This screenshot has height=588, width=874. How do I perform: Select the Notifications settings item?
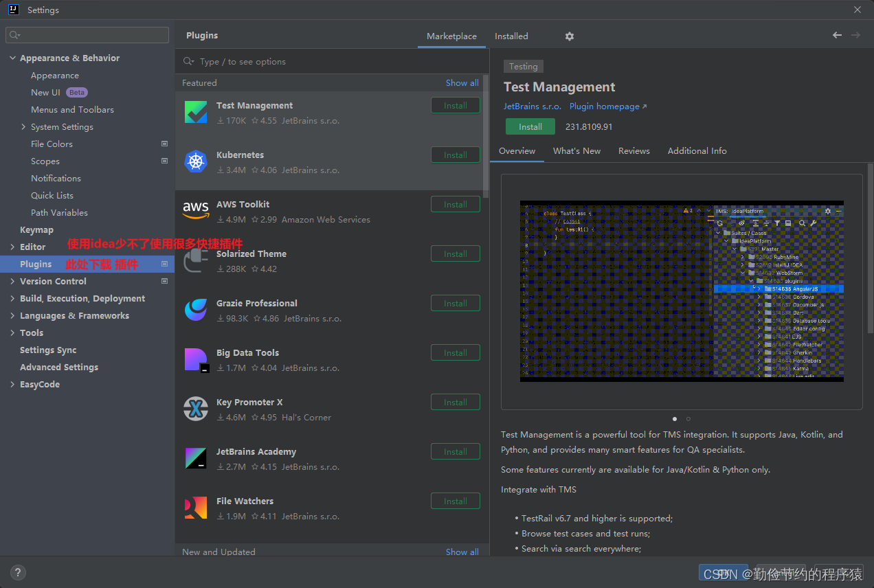click(x=56, y=179)
